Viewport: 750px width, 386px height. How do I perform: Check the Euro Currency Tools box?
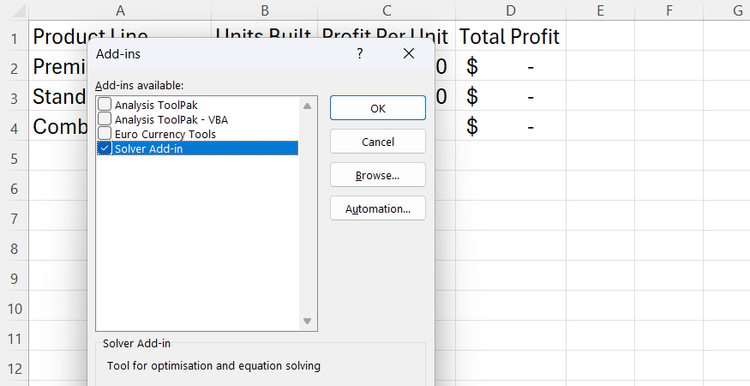[x=104, y=133]
